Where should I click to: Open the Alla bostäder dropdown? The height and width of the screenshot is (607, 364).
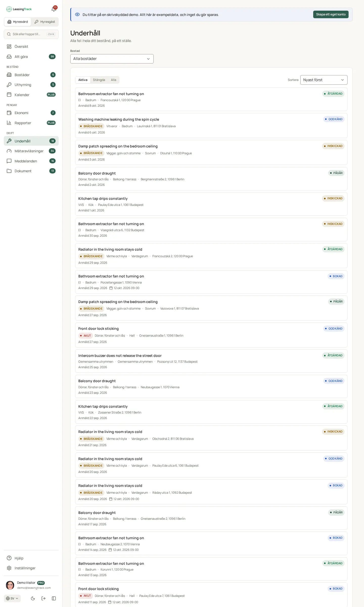pyautogui.click(x=112, y=59)
